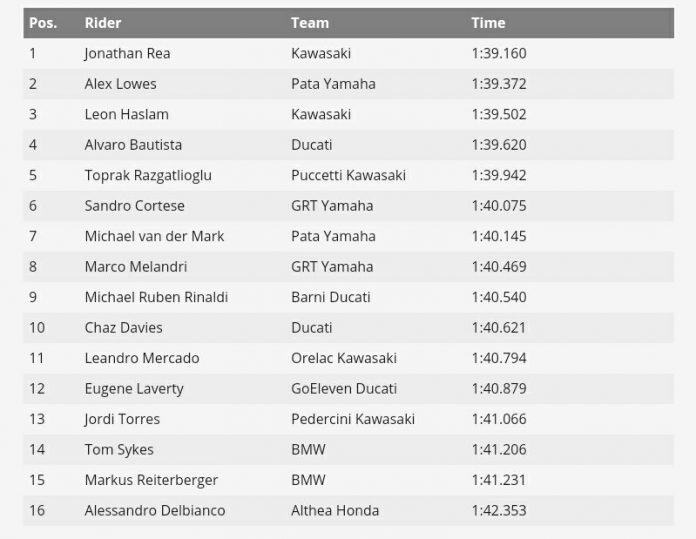The height and width of the screenshot is (539, 696).
Task: Click the Orelac Kawasaki team cell
Action: (x=344, y=358)
